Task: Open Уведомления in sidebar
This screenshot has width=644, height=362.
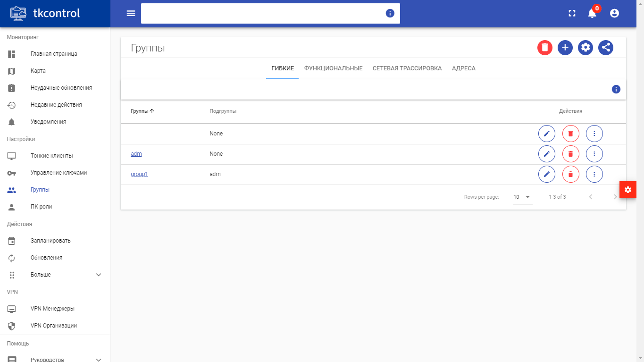Action: pyautogui.click(x=55, y=122)
